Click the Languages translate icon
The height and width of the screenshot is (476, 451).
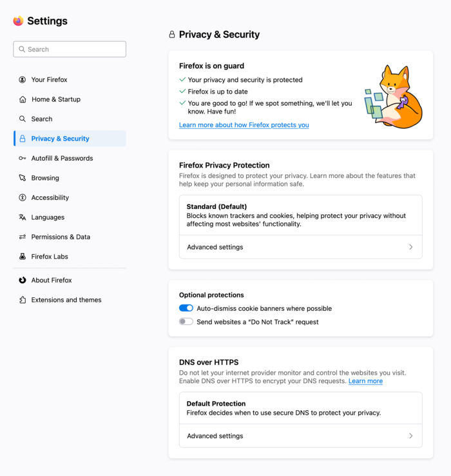(x=23, y=217)
